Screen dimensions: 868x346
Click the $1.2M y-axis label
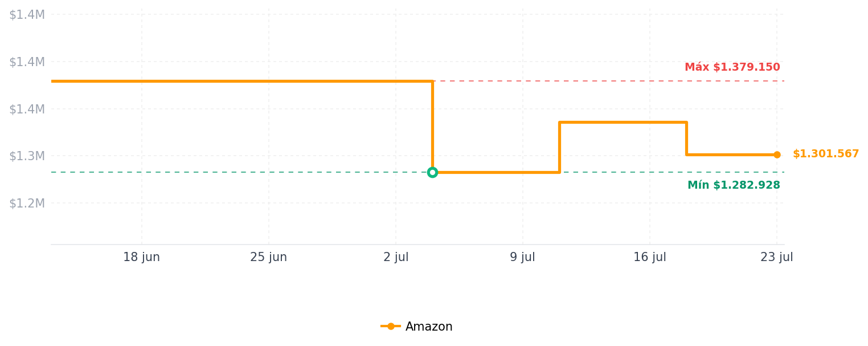pyautogui.click(x=27, y=203)
